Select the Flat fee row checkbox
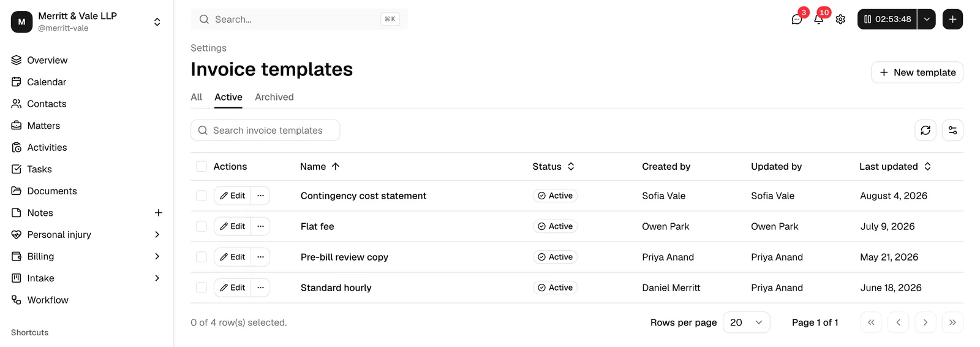 pyautogui.click(x=202, y=226)
